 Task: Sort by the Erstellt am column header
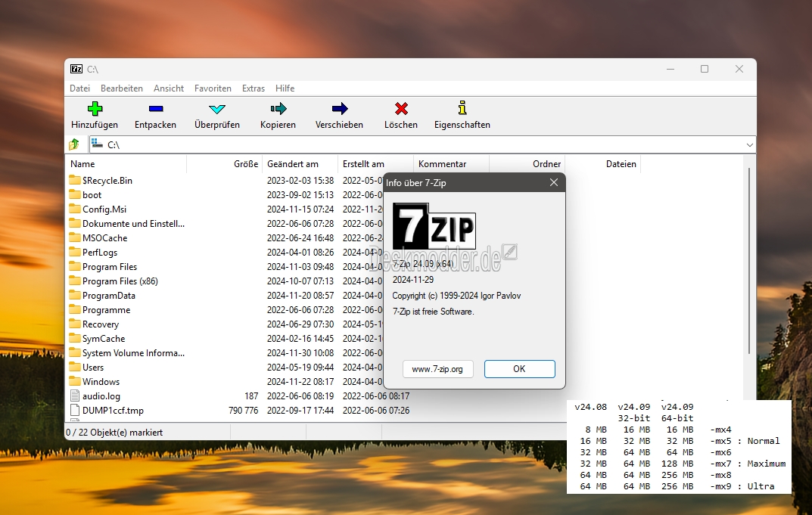(x=375, y=164)
